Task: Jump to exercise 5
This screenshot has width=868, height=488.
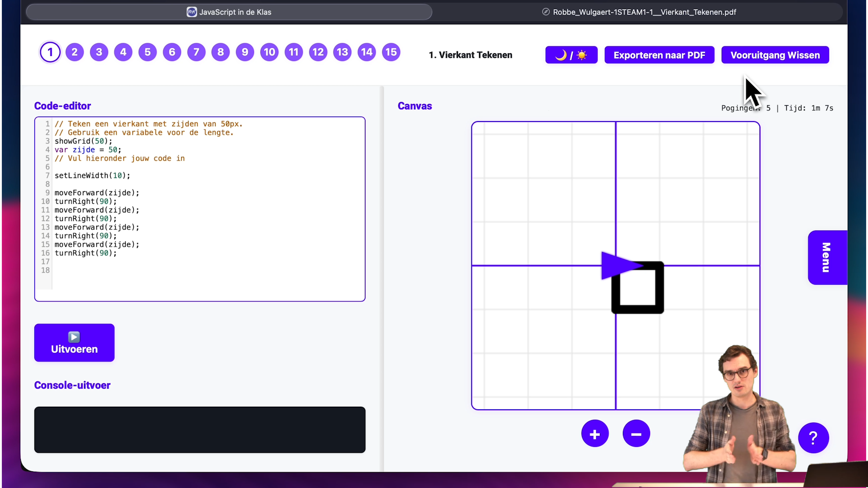Action: [148, 52]
